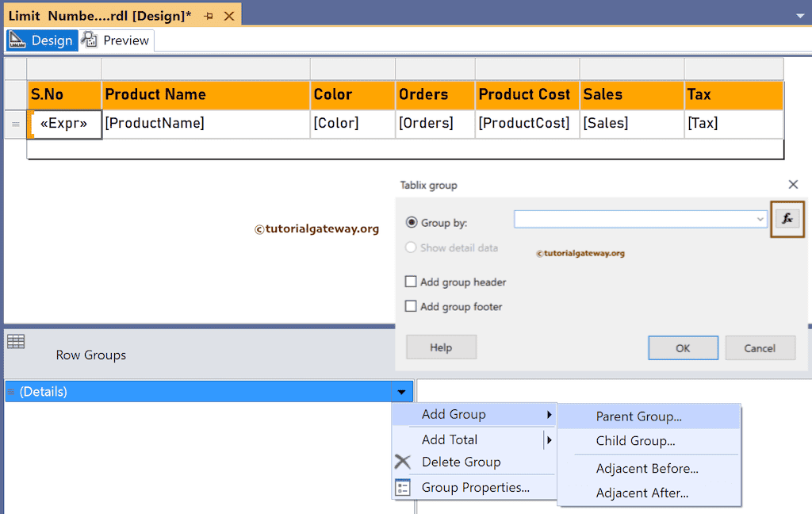This screenshot has width=812, height=514.
Task: Choose Delete Group in context menu
Action: (x=473, y=462)
